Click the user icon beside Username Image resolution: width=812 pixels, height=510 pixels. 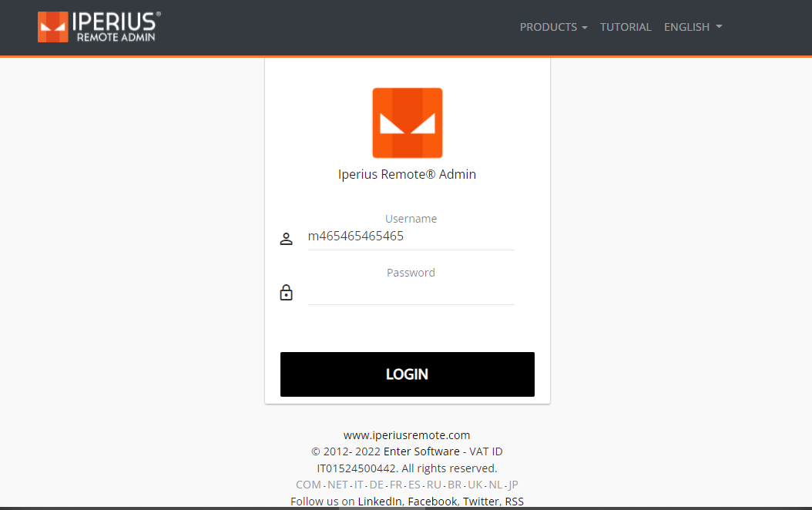tap(286, 239)
